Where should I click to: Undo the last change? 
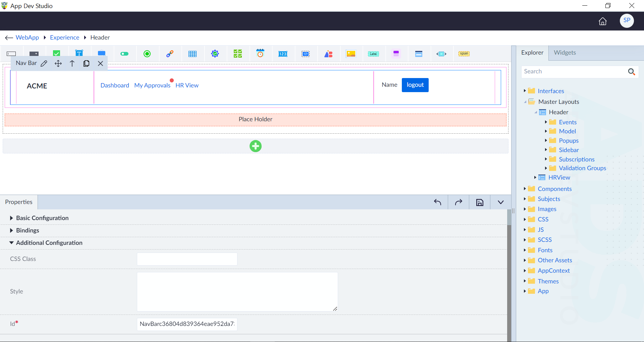pos(437,202)
